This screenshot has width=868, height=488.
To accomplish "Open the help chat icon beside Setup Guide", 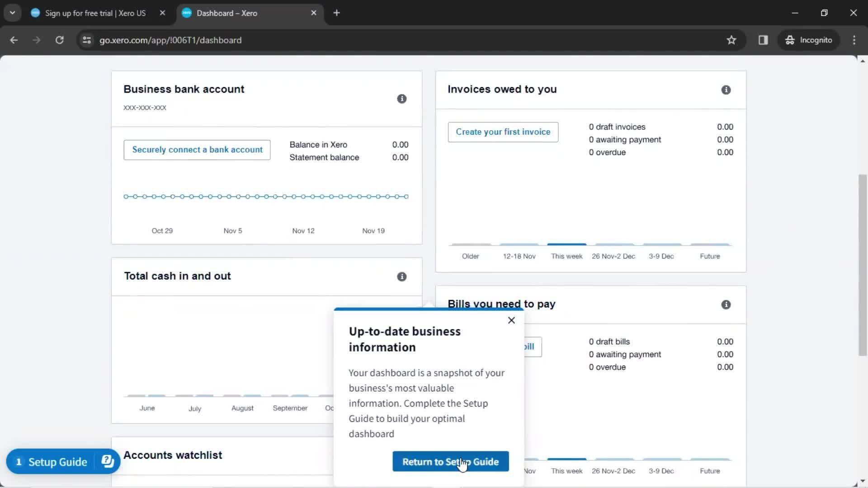I will point(108,461).
